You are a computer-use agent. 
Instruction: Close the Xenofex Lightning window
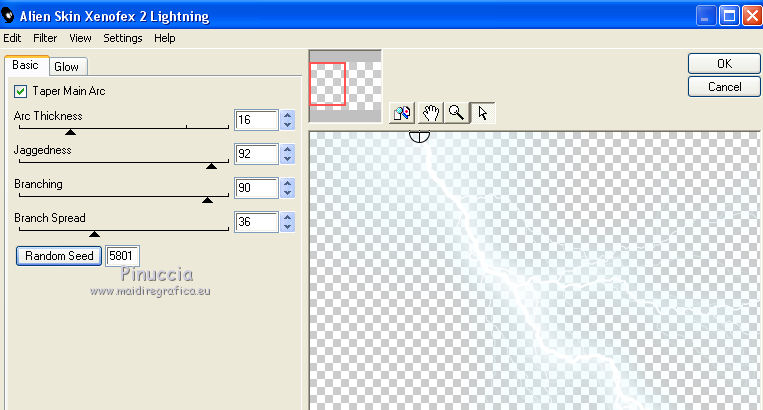(752, 16)
